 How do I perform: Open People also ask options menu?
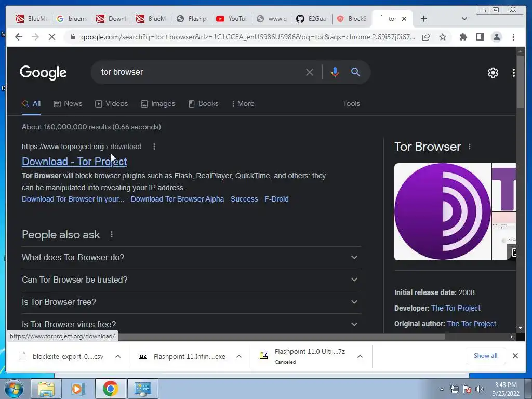pos(112,234)
